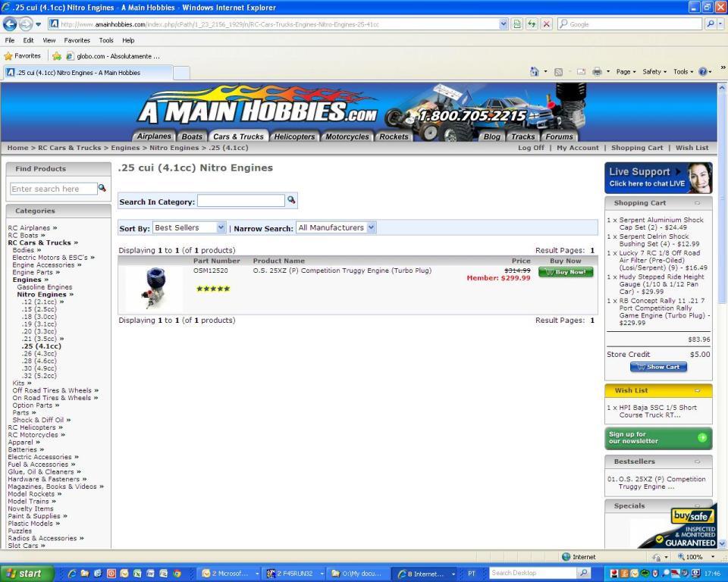Click the Show Cart button
The width and height of the screenshot is (728, 582).
pyautogui.click(x=658, y=367)
